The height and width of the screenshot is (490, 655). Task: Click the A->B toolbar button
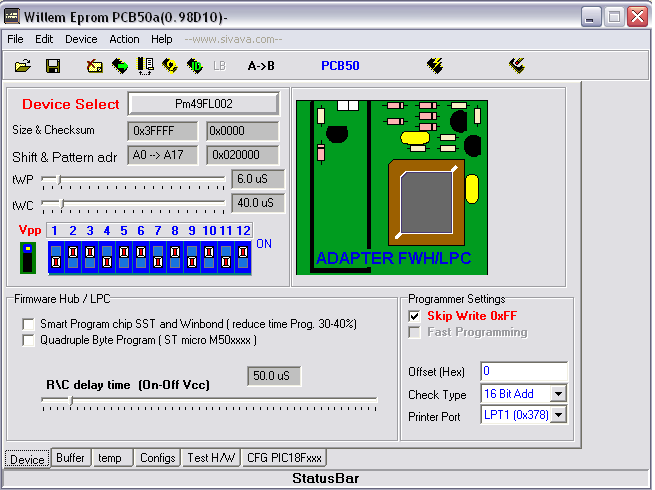pyautogui.click(x=261, y=66)
